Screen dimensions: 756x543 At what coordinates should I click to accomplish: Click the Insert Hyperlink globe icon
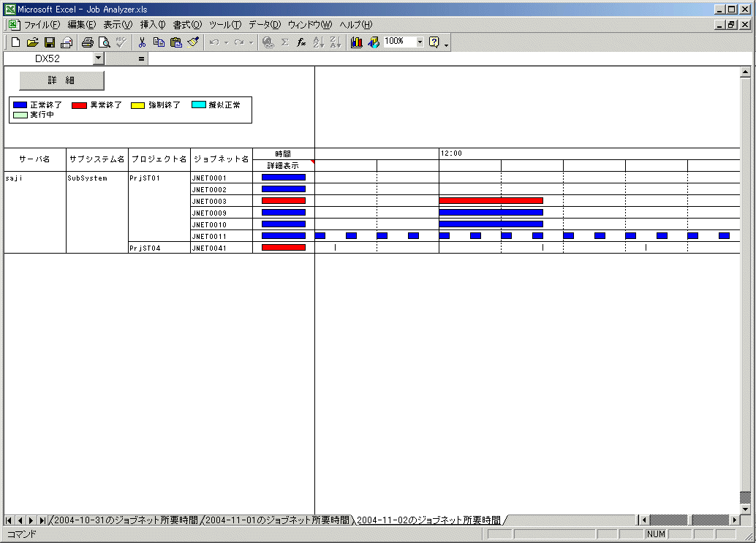pyautogui.click(x=268, y=42)
